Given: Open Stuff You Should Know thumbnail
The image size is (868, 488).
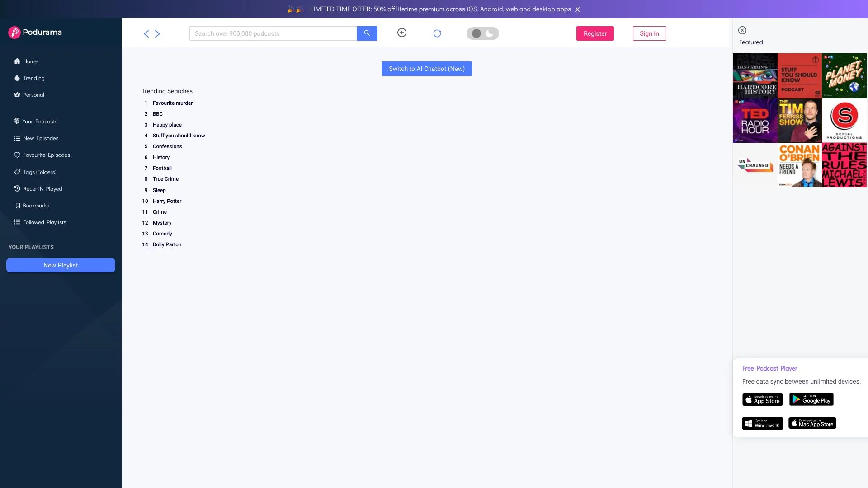Looking at the screenshot, I should 800,75.
